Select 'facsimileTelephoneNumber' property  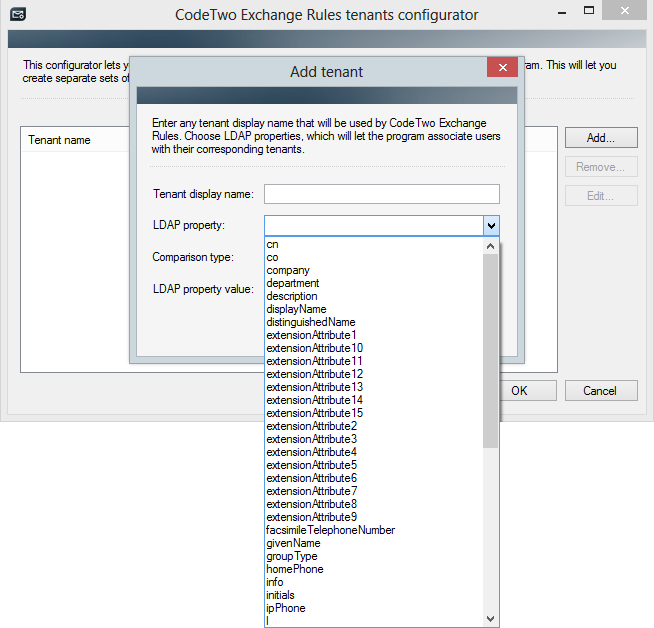pos(374,530)
